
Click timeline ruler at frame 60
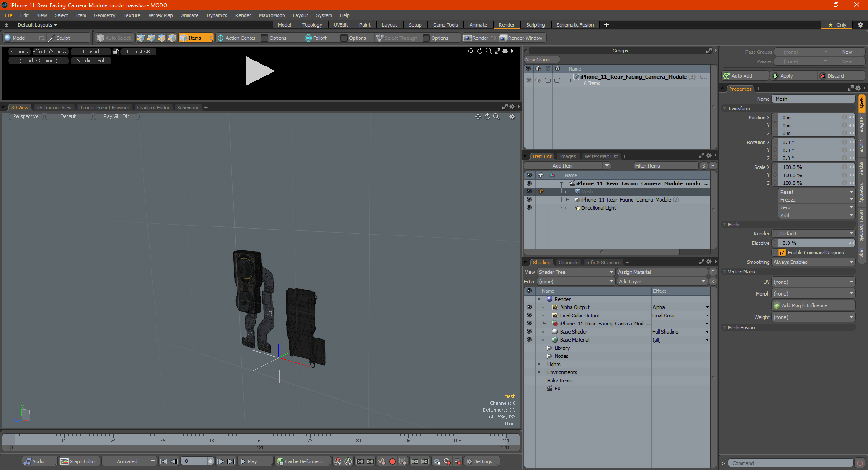[x=260, y=438]
